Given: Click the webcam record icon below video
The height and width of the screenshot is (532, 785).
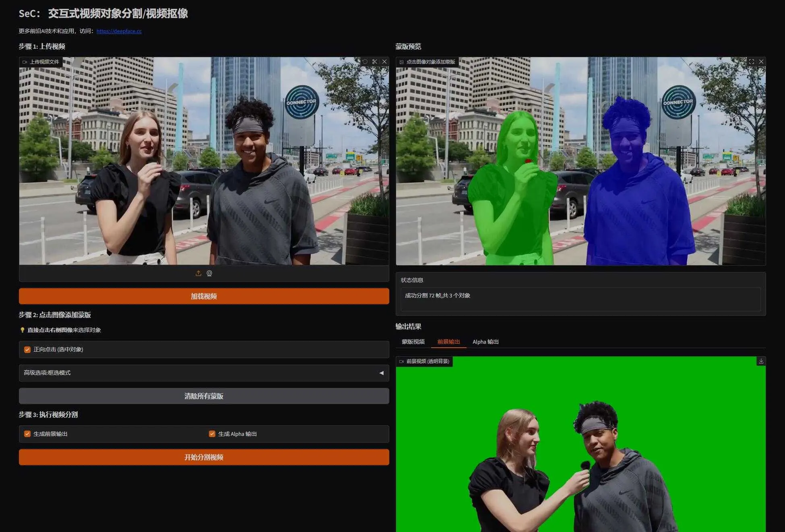Looking at the screenshot, I should [209, 273].
